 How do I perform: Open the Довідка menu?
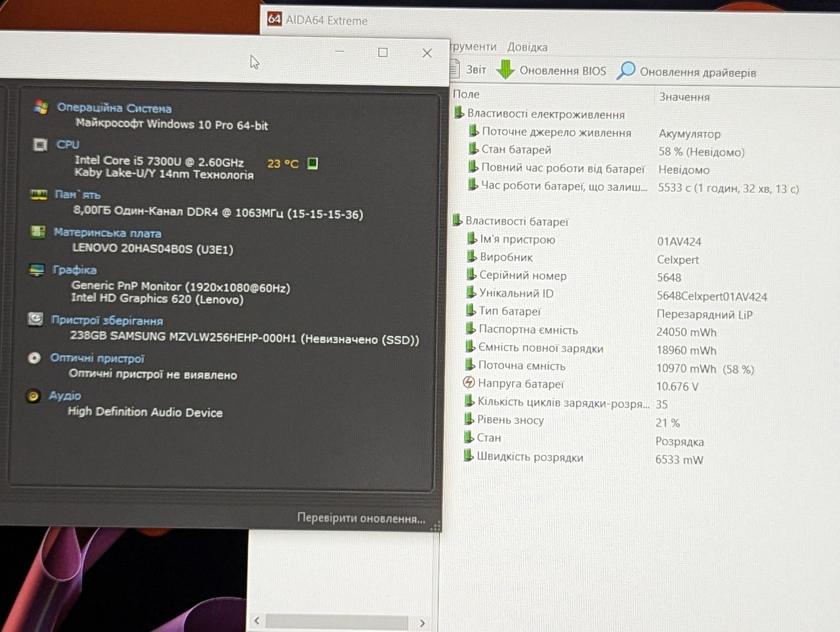tap(527, 47)
